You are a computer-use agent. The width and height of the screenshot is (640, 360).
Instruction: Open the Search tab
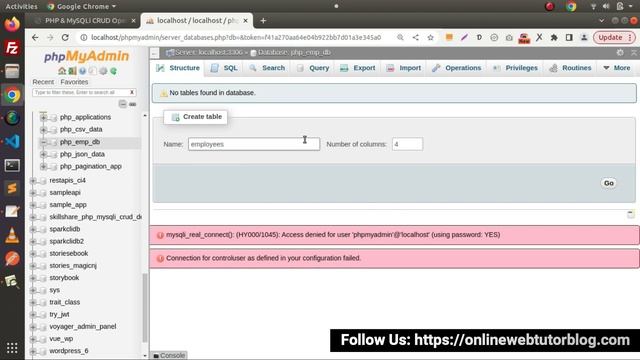point(267,68)
